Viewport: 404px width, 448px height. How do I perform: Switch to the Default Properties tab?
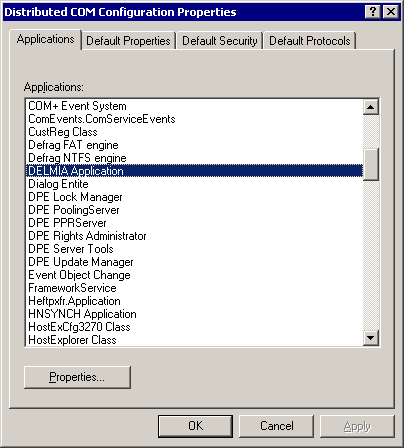(x=128, y=41)
